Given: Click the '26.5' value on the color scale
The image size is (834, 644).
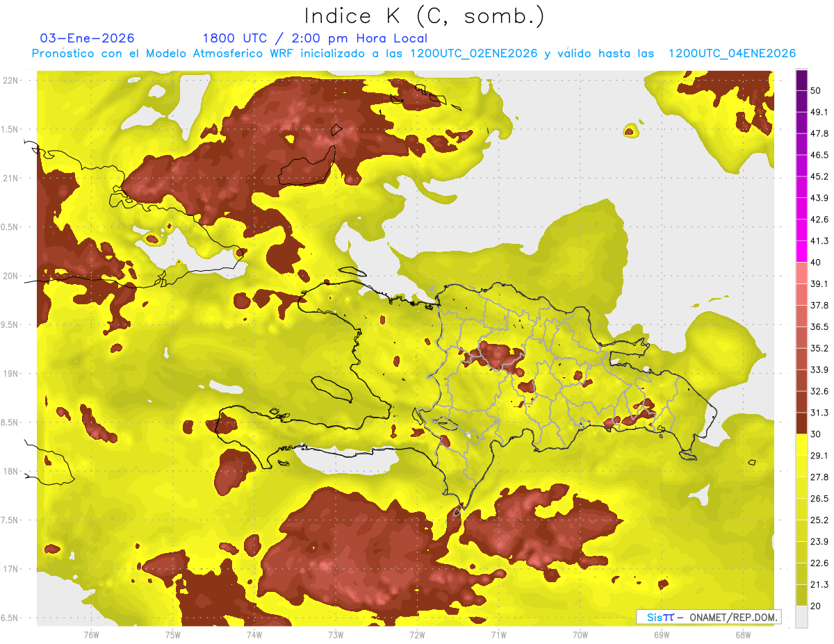Looking at the screenshot, I should (819, 499).
